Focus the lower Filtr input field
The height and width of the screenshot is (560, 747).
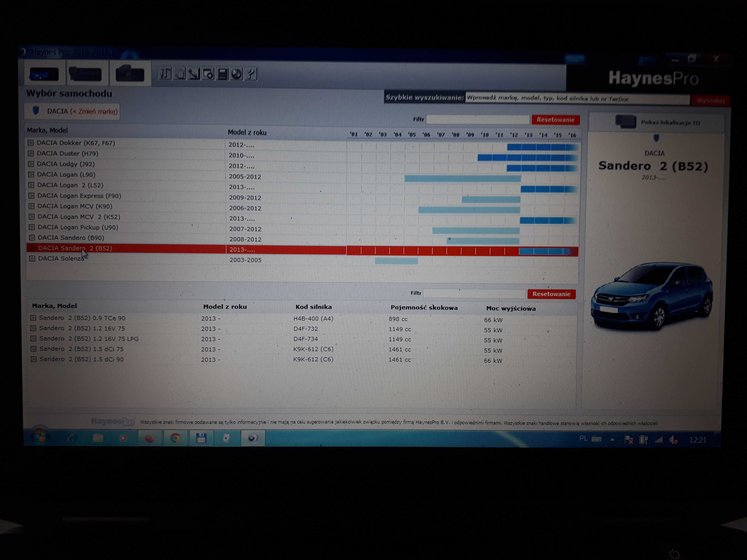click(x=474, y=293)
